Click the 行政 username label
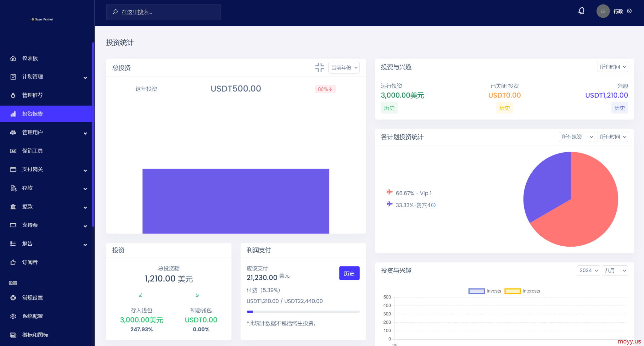The image size is (644, 346). (x=618, y=11)
